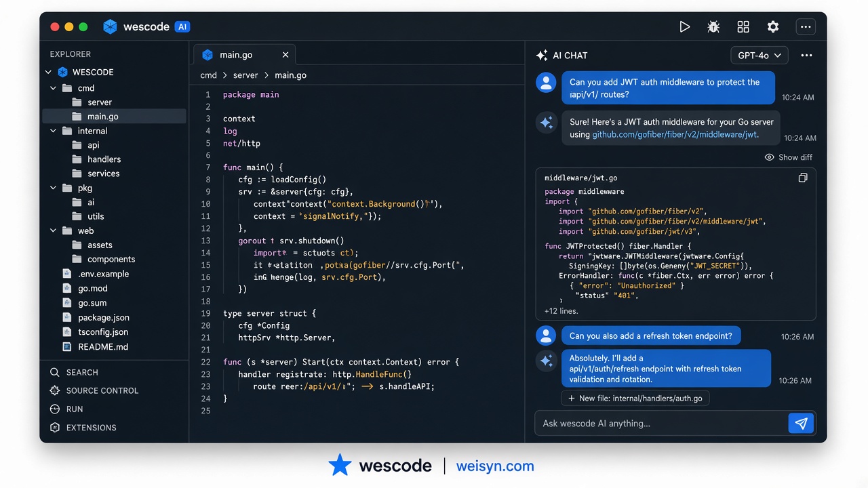Click the cmd breadcrumb segment
This screenshot has width=868, height=488.
pos(208,75)
